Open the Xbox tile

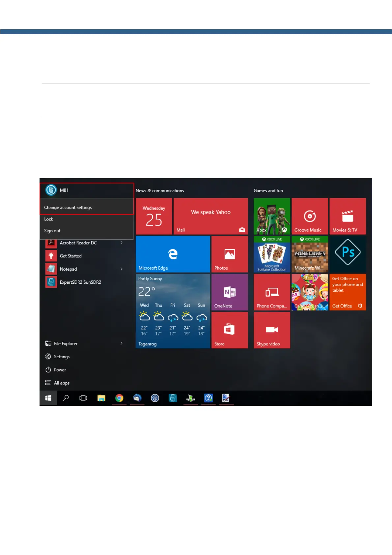pyautogui.click(x=272, y=216)
